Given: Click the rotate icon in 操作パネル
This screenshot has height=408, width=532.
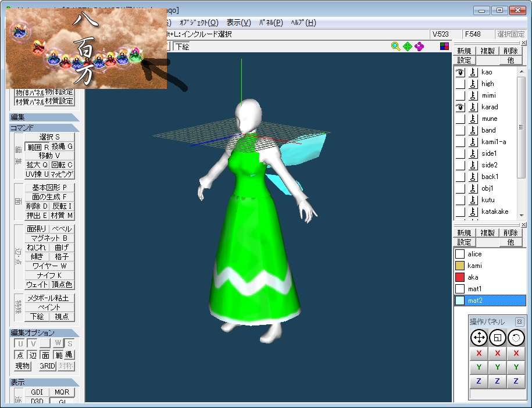Looking at the screenshot, I should coord(516,337).
